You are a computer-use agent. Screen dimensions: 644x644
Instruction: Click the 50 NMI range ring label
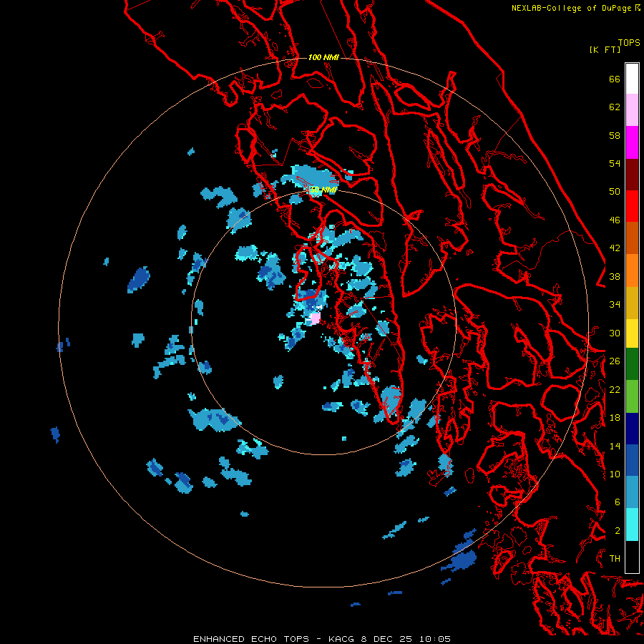[323, 190]
